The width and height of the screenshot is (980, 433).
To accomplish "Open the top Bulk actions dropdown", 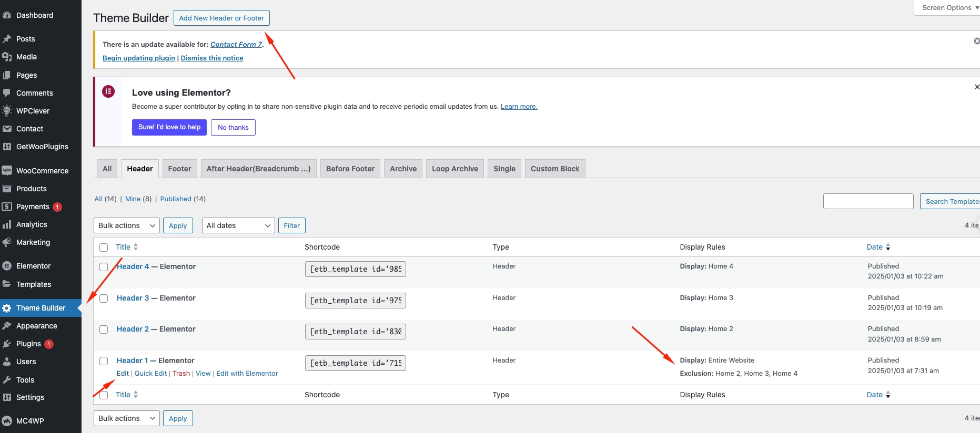I will pyautogui.click(x=127, y=225).
